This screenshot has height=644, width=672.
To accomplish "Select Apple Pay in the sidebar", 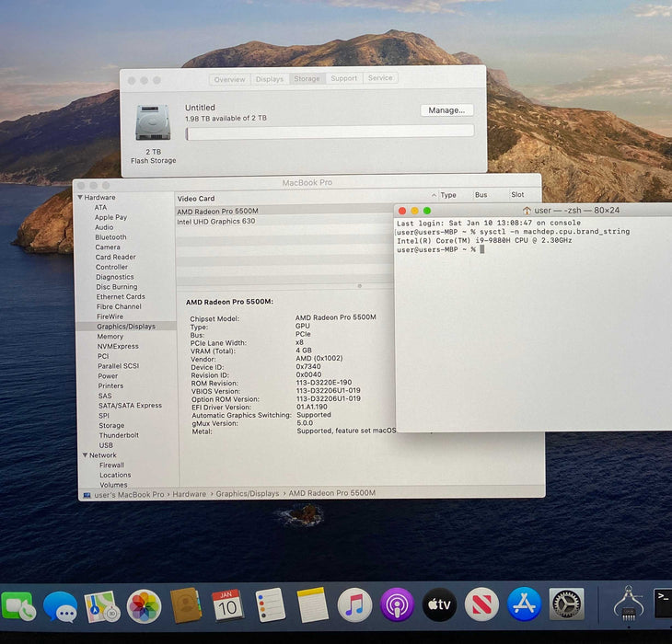I will click(x=110, y=217).
